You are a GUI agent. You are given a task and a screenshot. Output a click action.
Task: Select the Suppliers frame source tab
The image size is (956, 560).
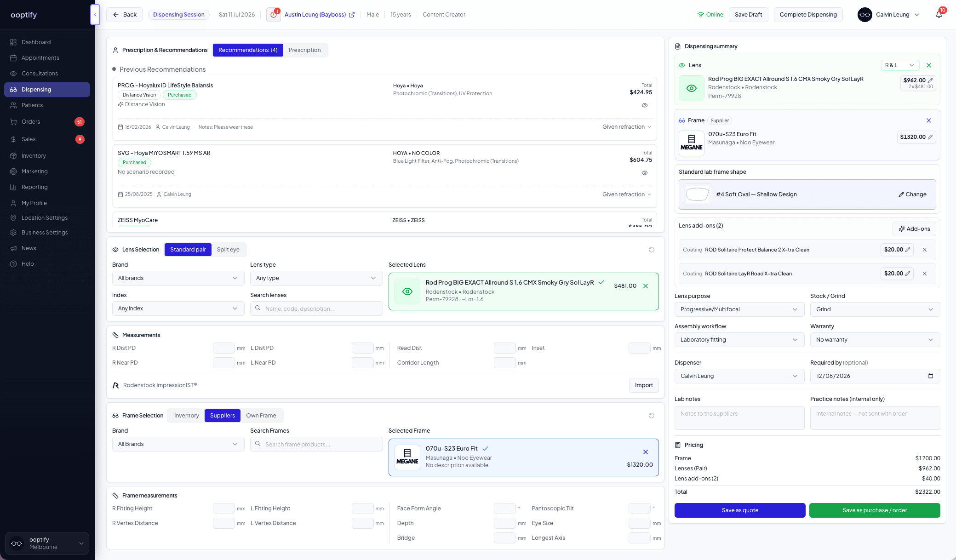coord(223,416)
